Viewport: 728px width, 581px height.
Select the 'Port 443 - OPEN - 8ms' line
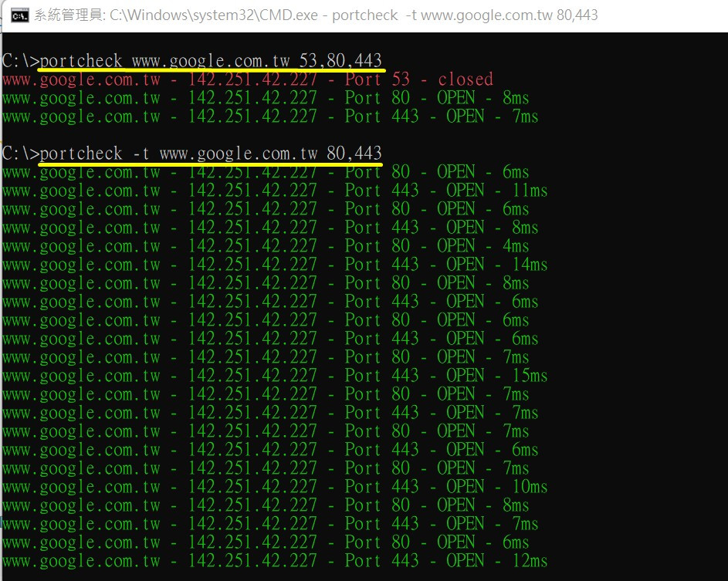point(270,228)
